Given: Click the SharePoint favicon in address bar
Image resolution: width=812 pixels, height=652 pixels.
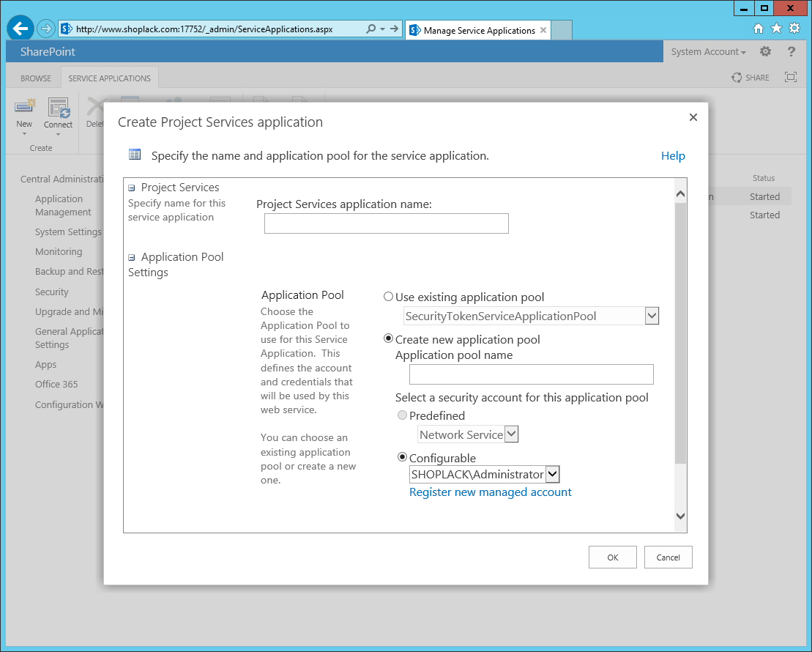Looking at the screenshot, I should point(67,29).
